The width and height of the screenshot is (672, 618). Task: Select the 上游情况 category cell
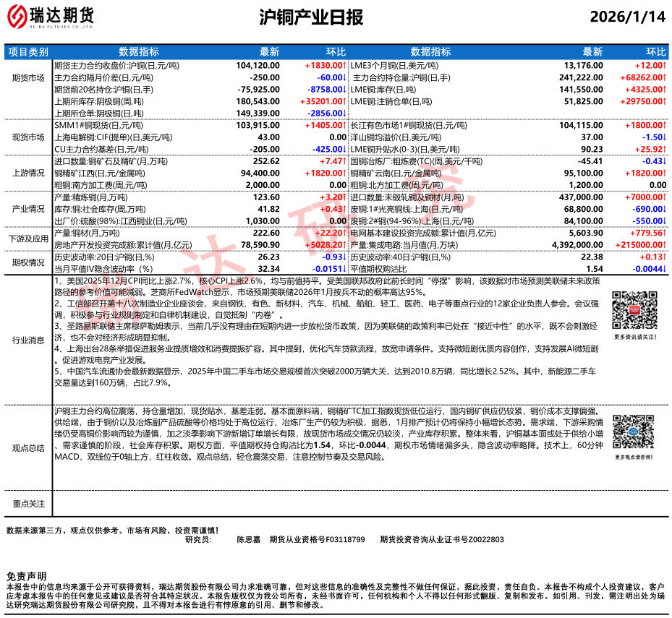[28, 173]
